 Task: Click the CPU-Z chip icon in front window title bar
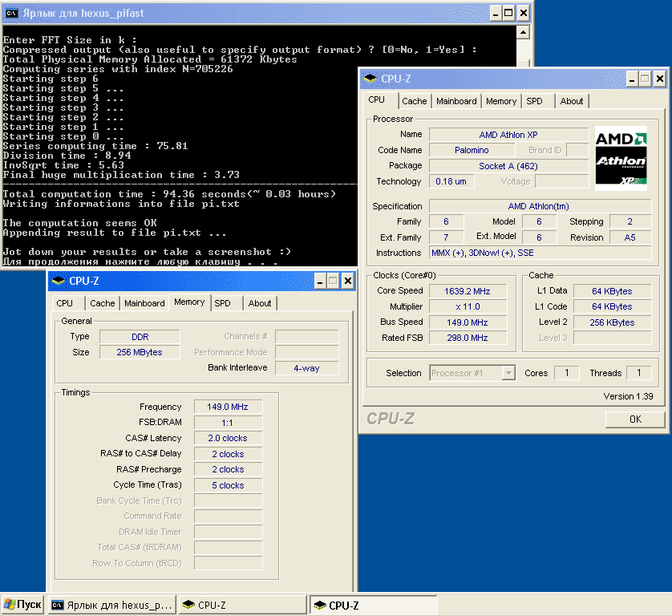[370, 79]
